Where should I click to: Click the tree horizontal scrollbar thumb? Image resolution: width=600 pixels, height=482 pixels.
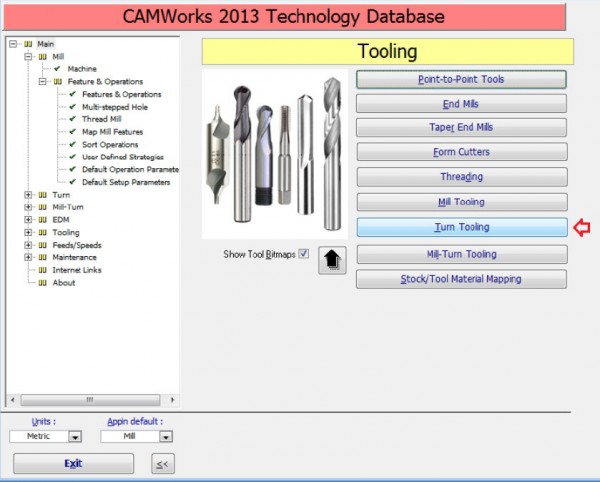tap(90, 400)
